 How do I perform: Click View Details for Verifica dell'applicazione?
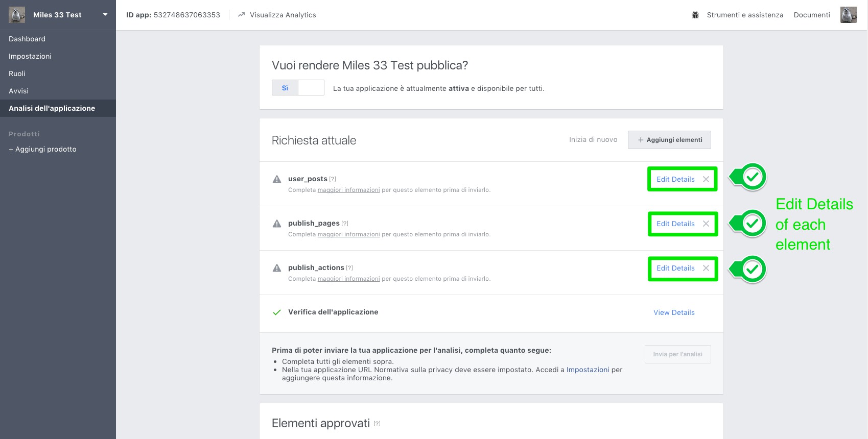point(674,312)
